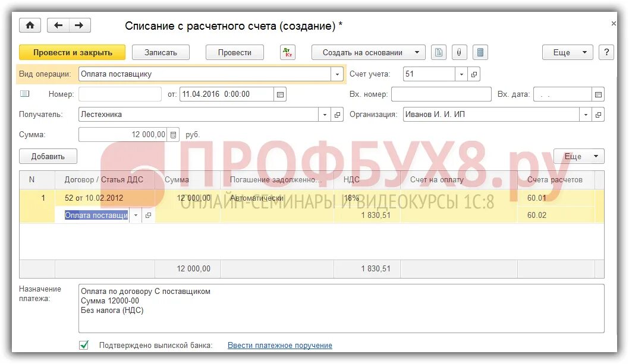Close the form with the X

tap(614, 24)
